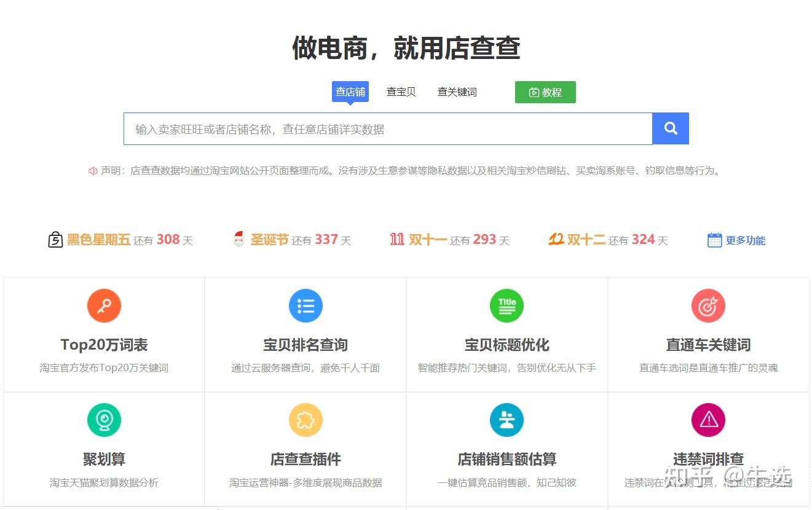The image size is (812, 510).
Task: Click the shopping bag icon beside 黑色星期五
Action: point(55,240)
